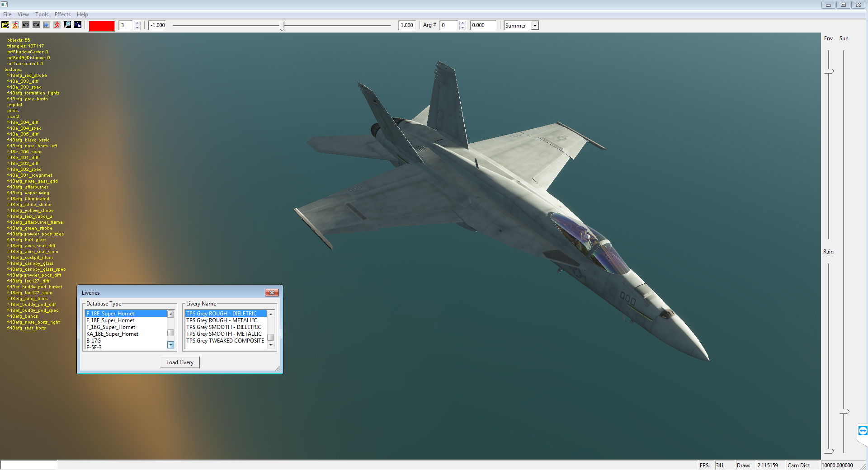Viewport: 868px width, 470px height.
Task: Click the load animation running figure icon
Action: tap(15, 25)
